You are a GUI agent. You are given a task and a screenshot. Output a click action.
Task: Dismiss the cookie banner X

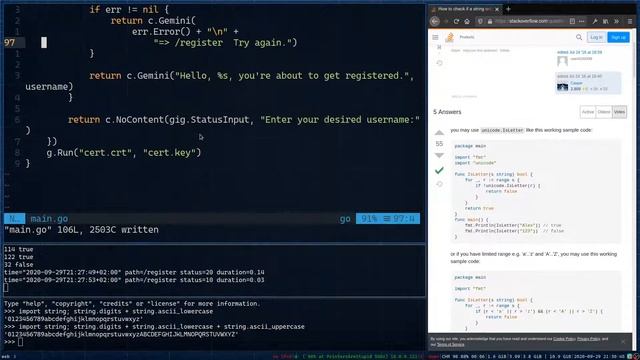pos(623,341)
